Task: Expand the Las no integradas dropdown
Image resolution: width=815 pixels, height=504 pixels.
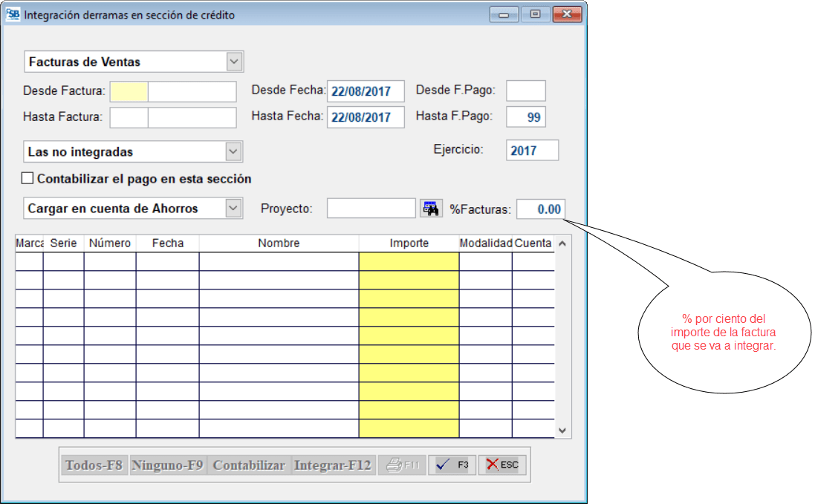Action: [x=234, y=151]
